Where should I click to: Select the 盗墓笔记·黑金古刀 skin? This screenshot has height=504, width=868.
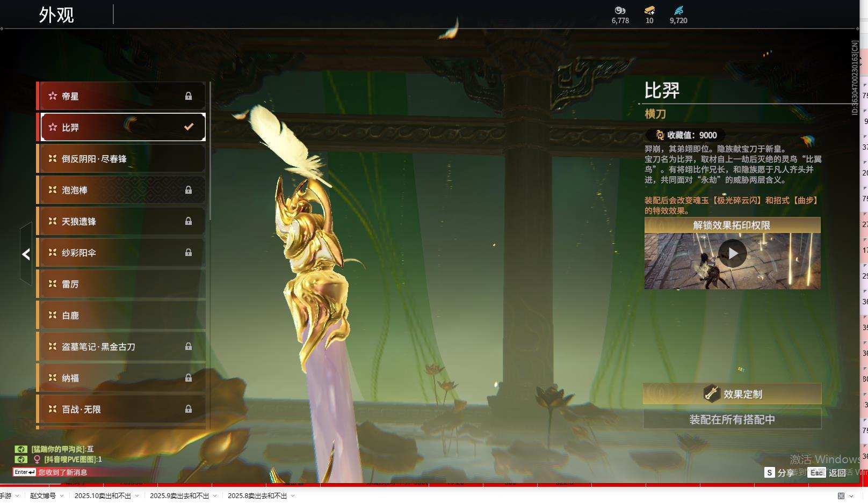(121, 347)
